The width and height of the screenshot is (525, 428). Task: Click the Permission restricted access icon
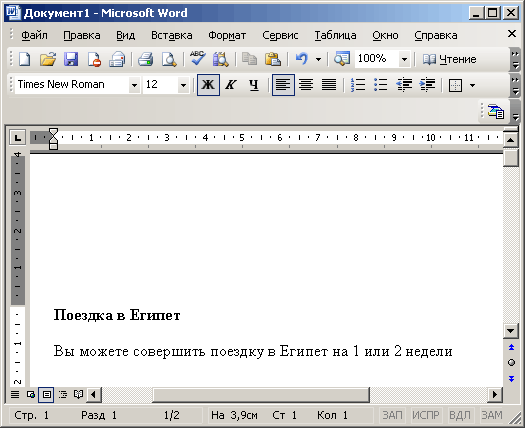[x=94, y=60]
